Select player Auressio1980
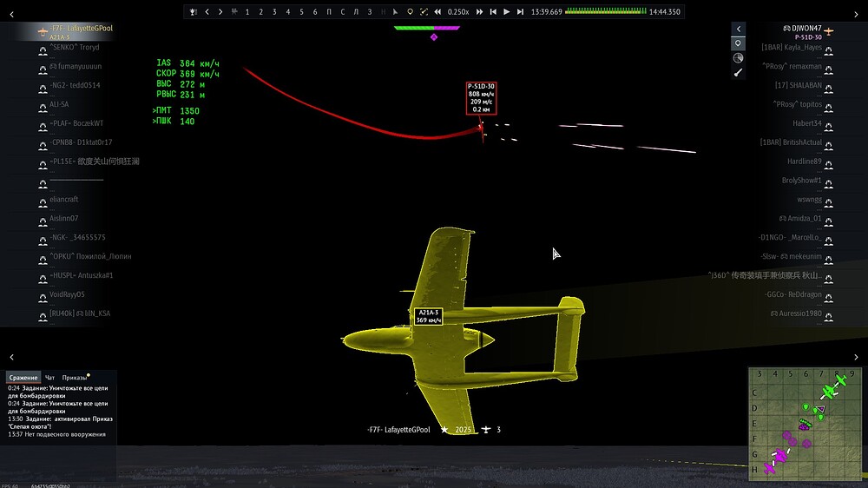This screenshot has height=488, width=868. point(796,313)
